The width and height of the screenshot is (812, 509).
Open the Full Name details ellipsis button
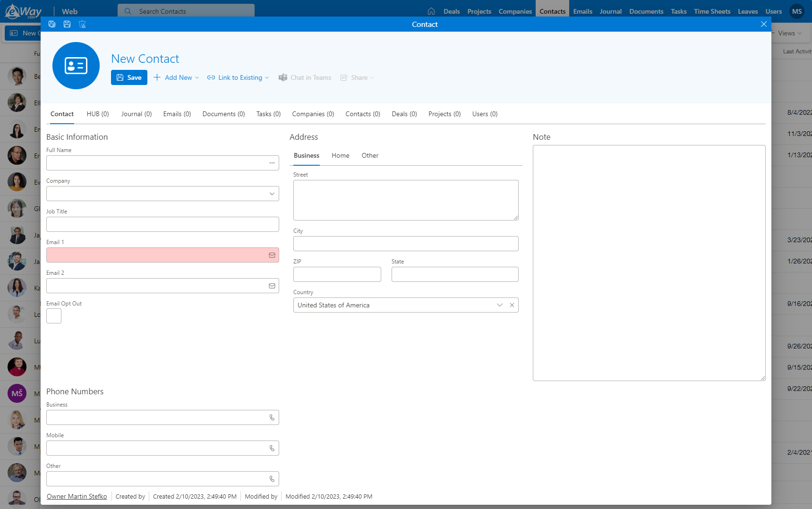272,163
